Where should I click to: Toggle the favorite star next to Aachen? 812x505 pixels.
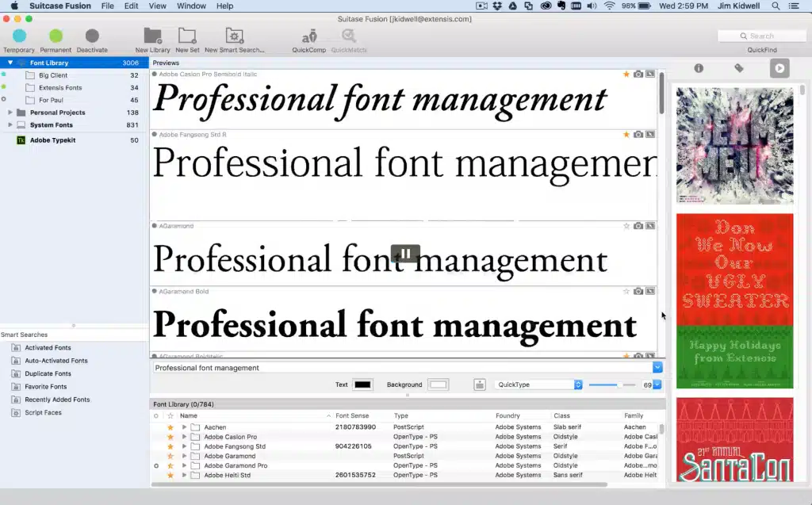coord(172,426)
